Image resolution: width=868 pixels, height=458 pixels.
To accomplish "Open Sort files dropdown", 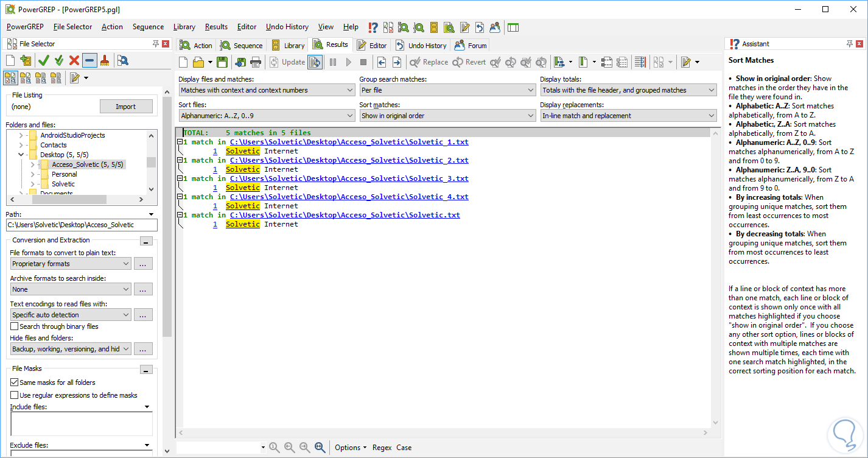I will pos(267,116).
